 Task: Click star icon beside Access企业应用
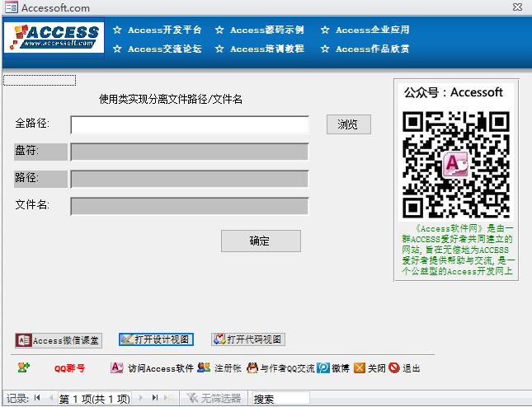tap(325, 30)
